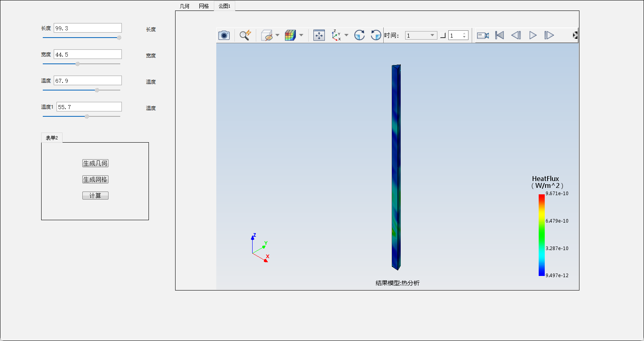Click the legend value 3.287e-10
This screenshot has width=644, height=341.
[x=557, y=248]
